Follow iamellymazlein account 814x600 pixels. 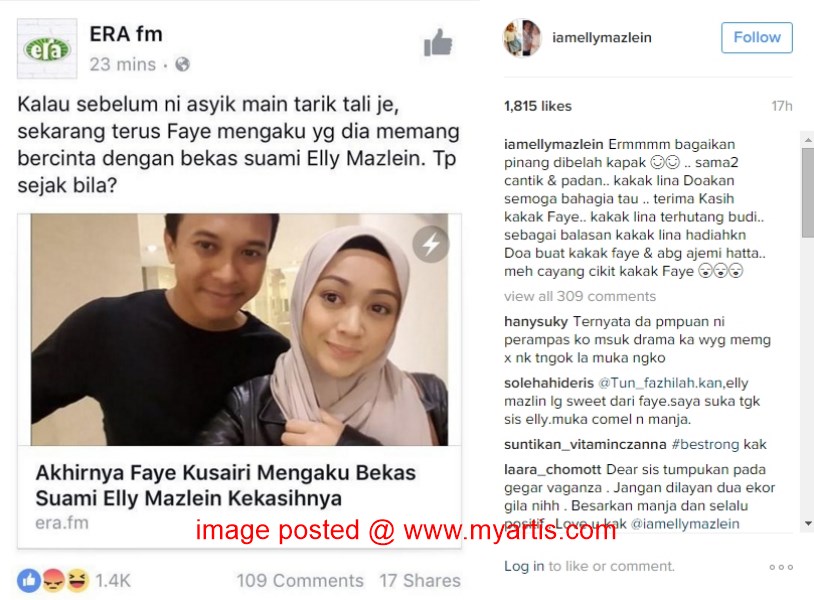click(x=756, y=37)
